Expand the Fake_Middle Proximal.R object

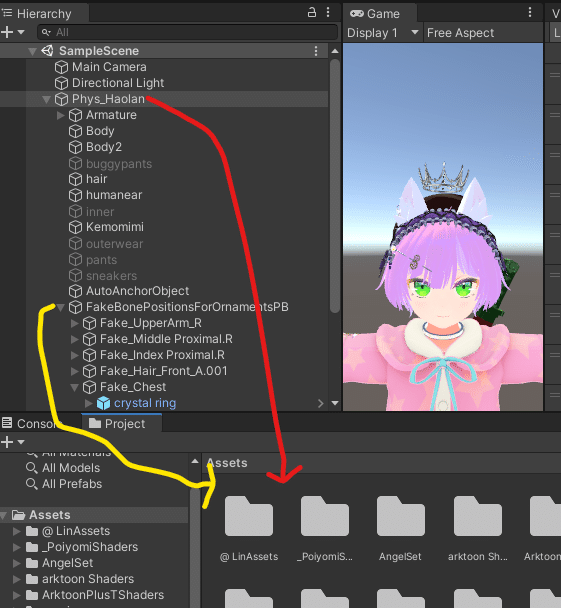tap(75, 339)
